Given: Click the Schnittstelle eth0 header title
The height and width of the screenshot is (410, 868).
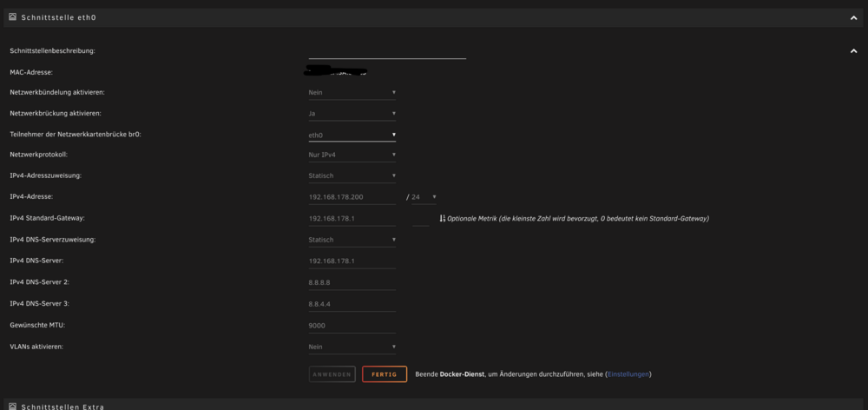Looking at the screenshot, I should click(59, 17).
